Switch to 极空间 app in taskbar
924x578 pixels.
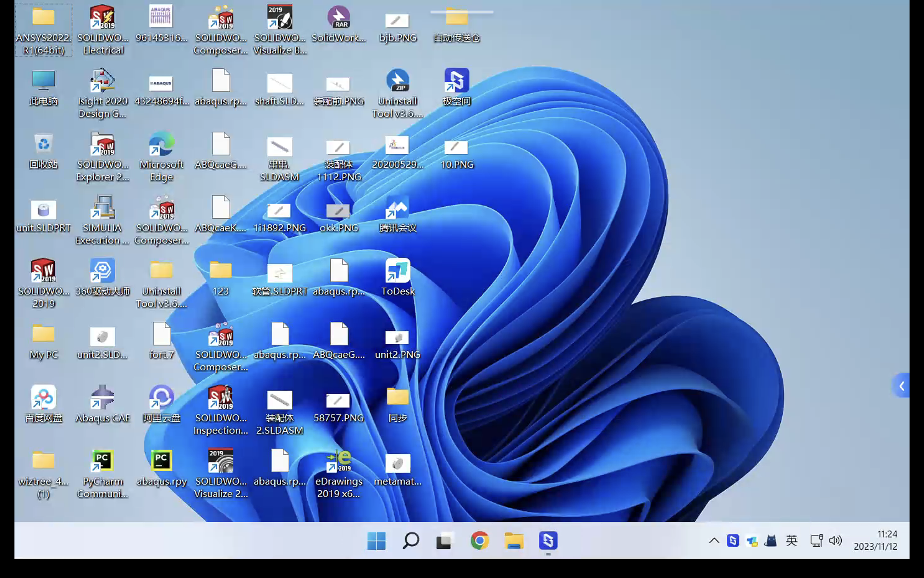point(548,541)
